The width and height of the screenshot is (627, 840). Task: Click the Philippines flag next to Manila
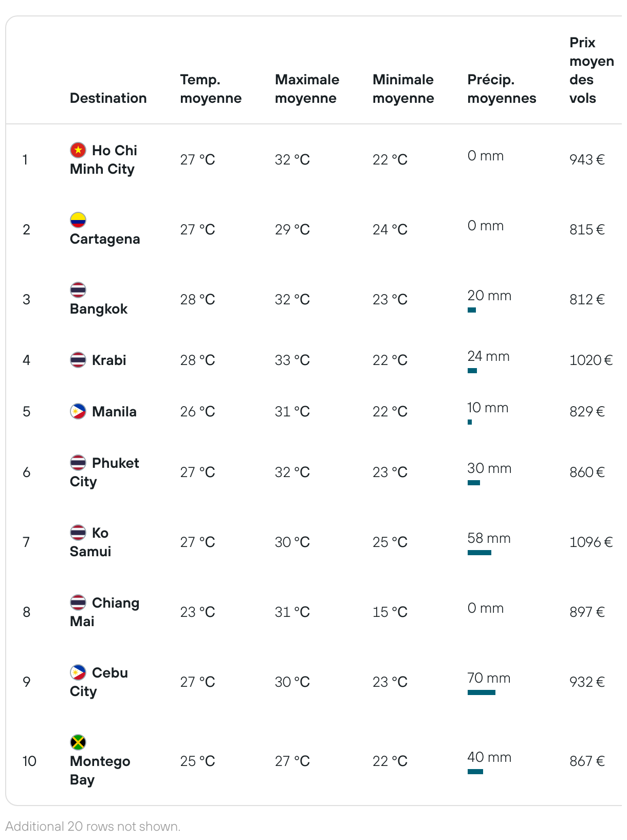[x=78, y=411]
